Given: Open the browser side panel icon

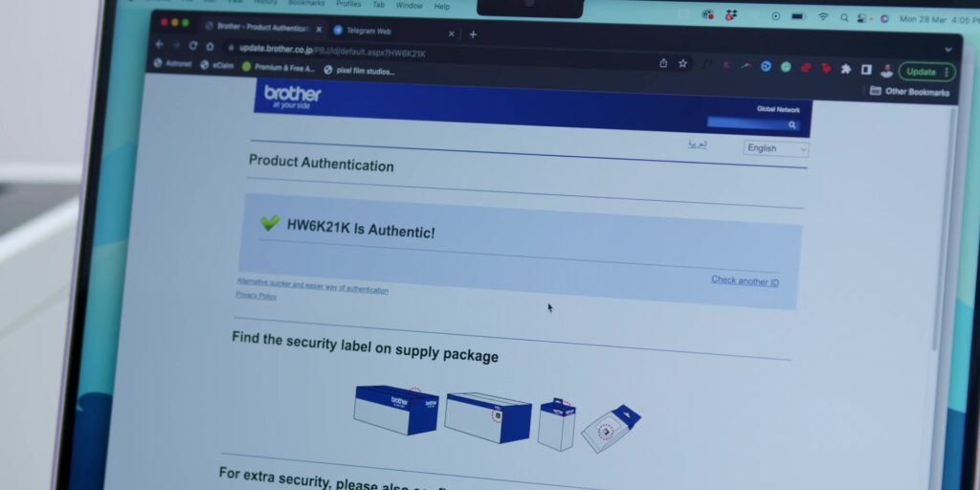Looking at the screenshot, I should 865,69.
